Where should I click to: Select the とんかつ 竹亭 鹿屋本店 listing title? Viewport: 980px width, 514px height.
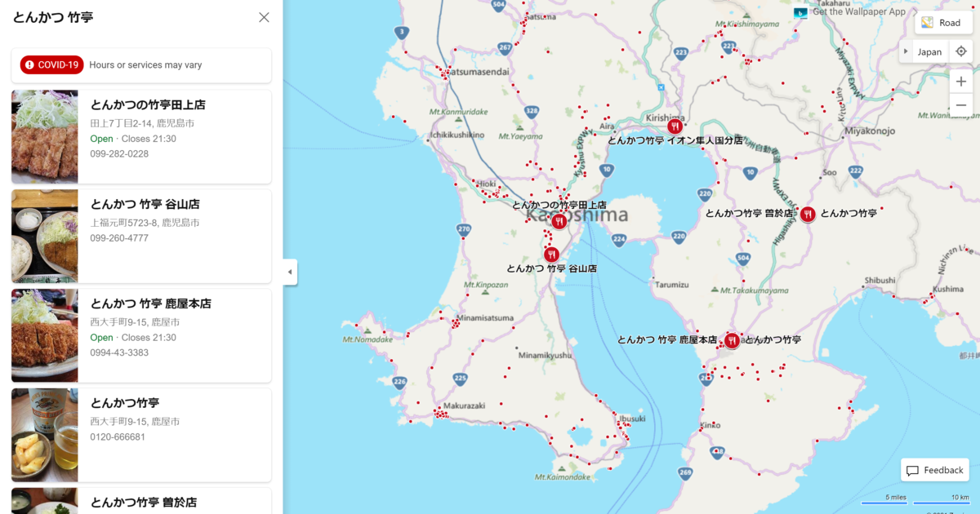(x=150, y=304)
